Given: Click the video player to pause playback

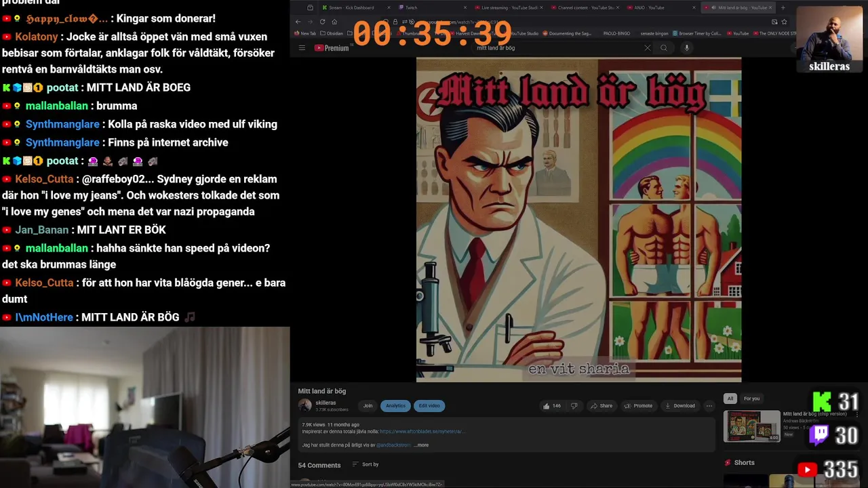Looking at the screenshot, I should tap(578, 219).
